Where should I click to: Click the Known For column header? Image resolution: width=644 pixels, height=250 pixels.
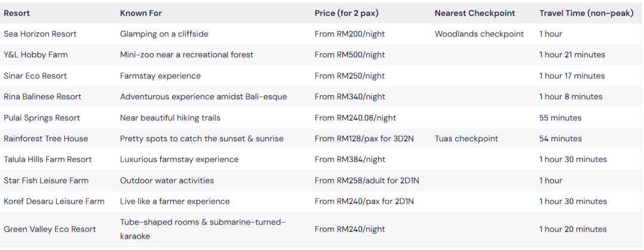point(141,13)
